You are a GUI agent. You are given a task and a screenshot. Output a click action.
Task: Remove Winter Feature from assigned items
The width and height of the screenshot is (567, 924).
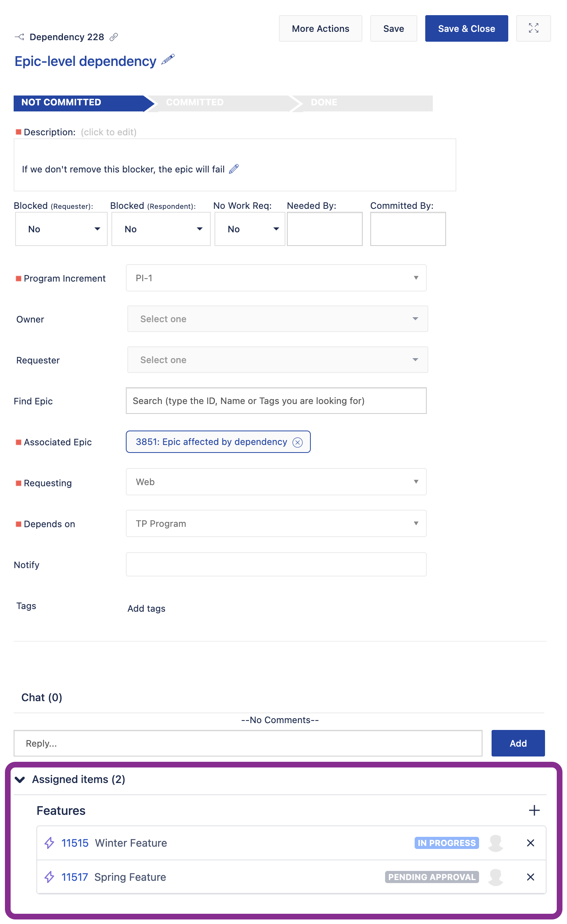(530, 843)
